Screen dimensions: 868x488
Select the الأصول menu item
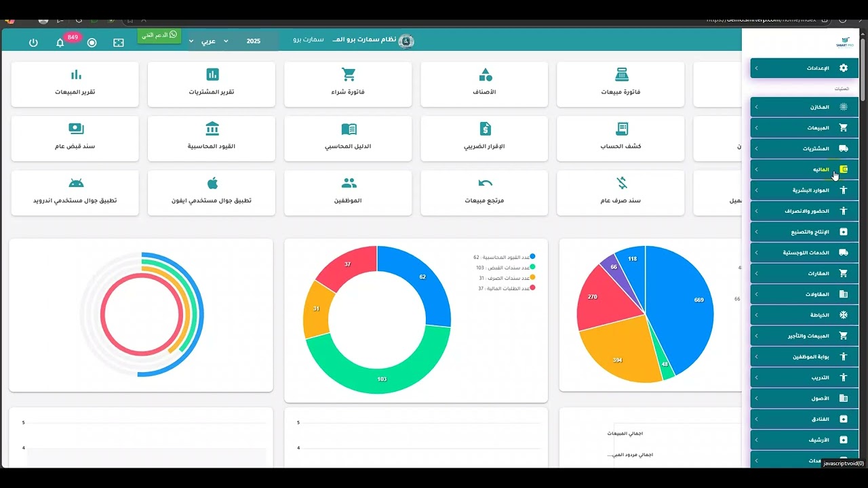(x=804, y=398)
